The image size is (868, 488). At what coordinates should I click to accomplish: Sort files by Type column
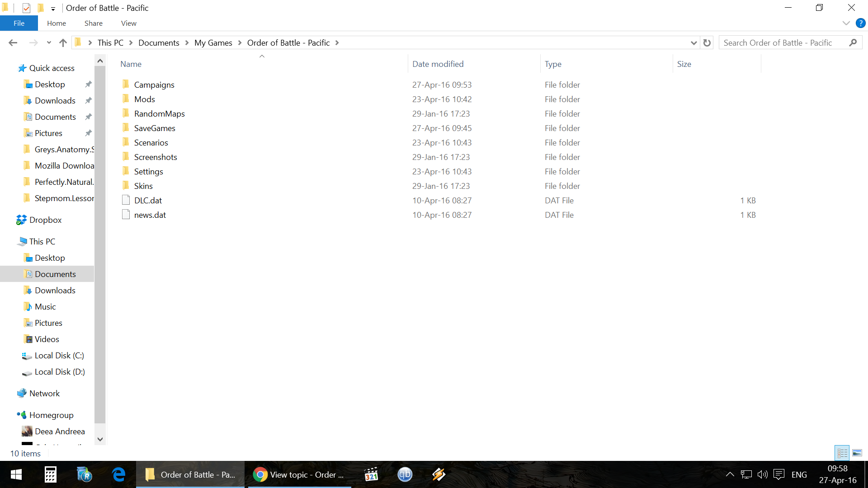coord(553,64)
